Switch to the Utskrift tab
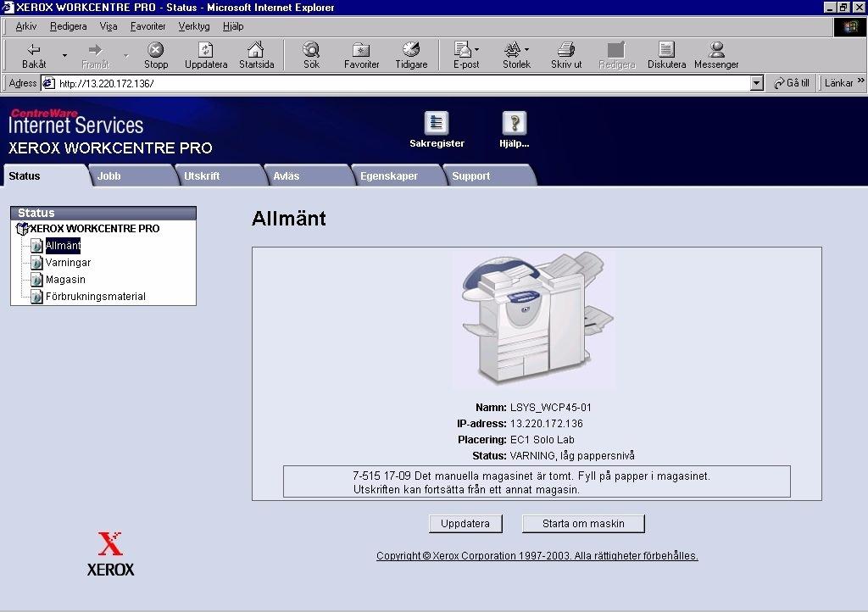The width and height of the screenshot is (868, 612). pos(220,176)
